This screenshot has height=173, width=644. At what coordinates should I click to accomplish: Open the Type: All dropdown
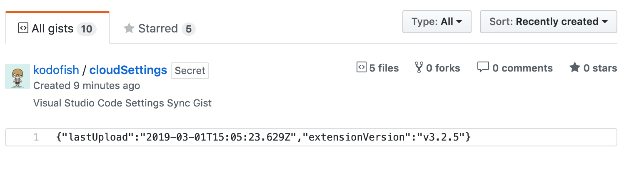pyautogui.click(x=437, y=22)
